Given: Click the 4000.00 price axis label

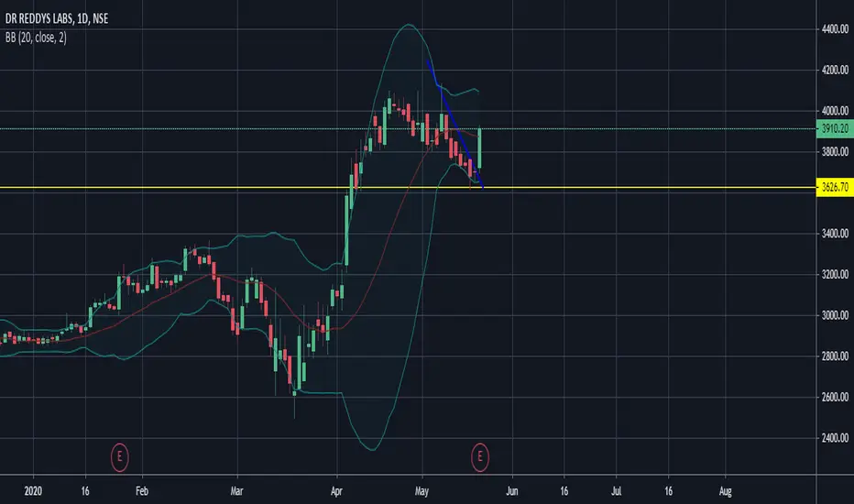Looking at the screenshot, I should pyautogui.click(x=835, y=111).
